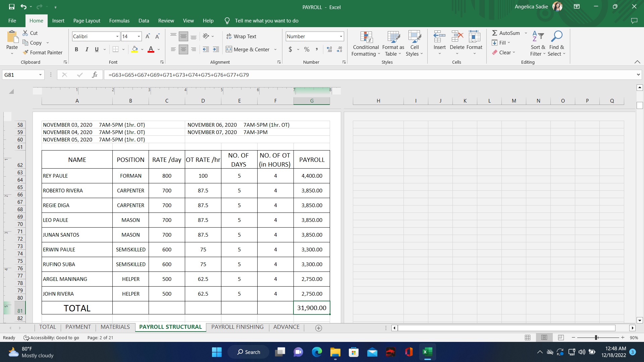Click Format Painter brush

tap(42, 52)
